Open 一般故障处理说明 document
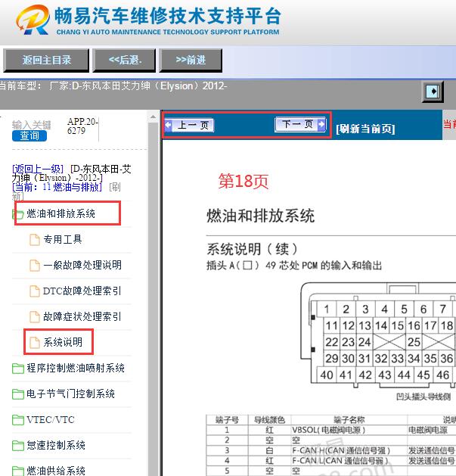The height and width of the screenshot is (476, 456). point(82,265)
